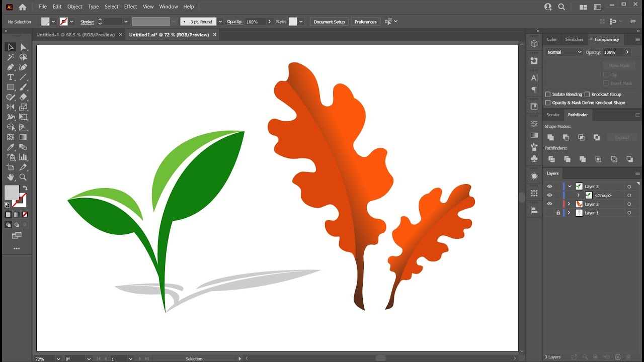This screenshot has height=362, width=644.
Task: Select the Eraser tool
Action: [23, 97]
